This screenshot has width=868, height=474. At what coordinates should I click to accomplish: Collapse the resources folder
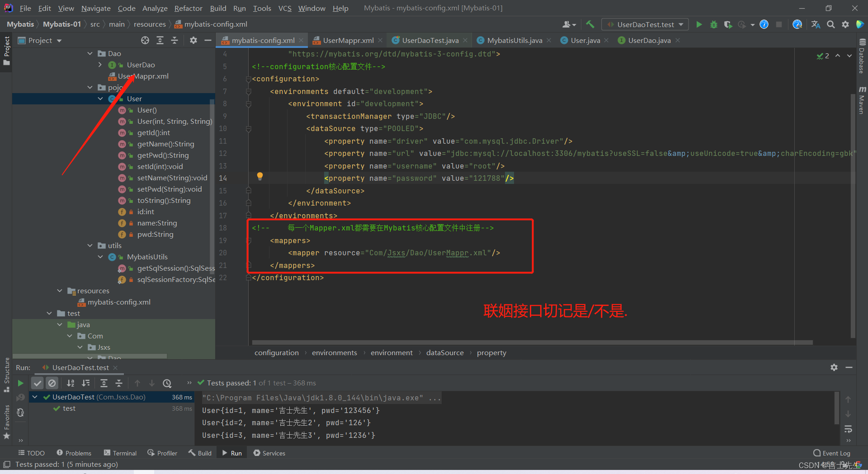(59, 291)
